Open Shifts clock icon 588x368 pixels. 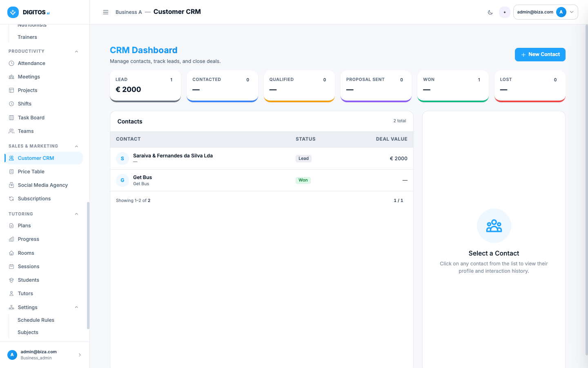pos(11,104)
